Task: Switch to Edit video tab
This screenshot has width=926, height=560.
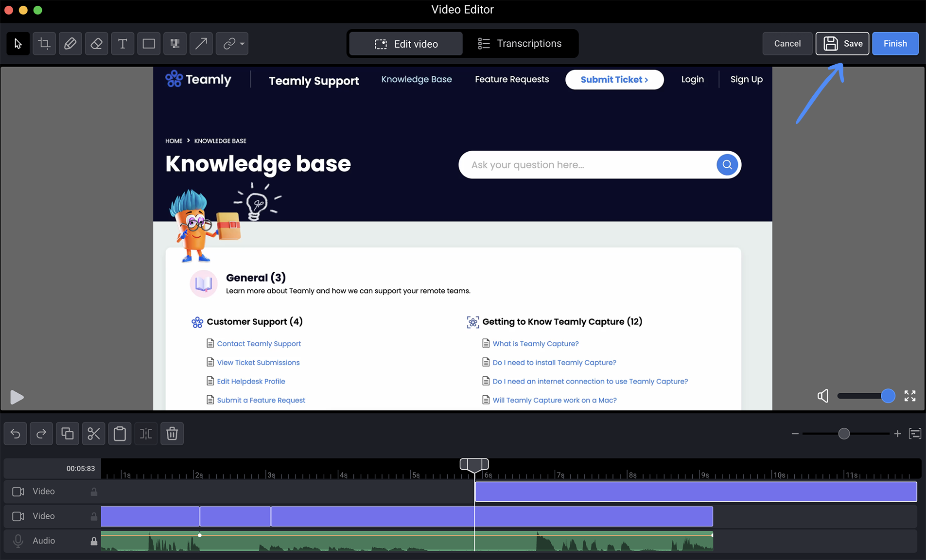Action: (x=406, y=44)
